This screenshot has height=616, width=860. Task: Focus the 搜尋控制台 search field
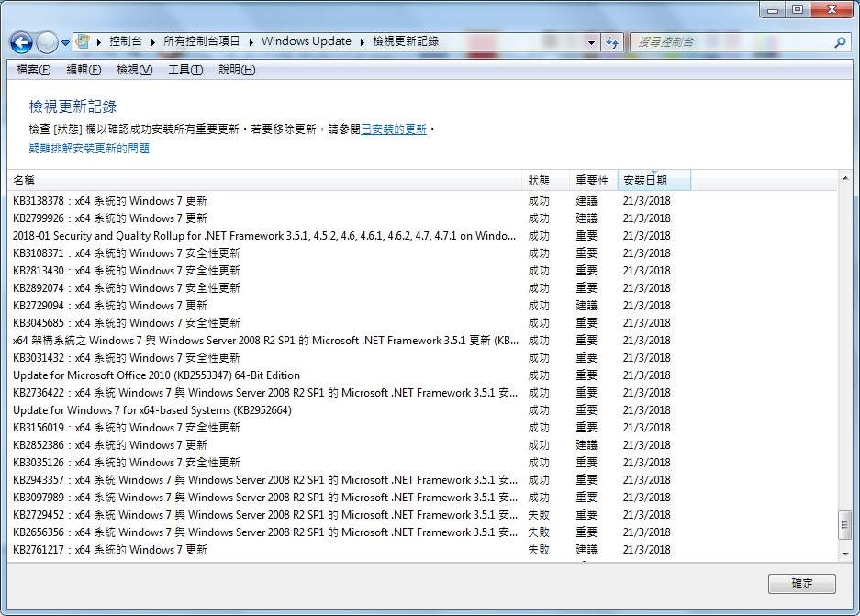click(730, 41)
